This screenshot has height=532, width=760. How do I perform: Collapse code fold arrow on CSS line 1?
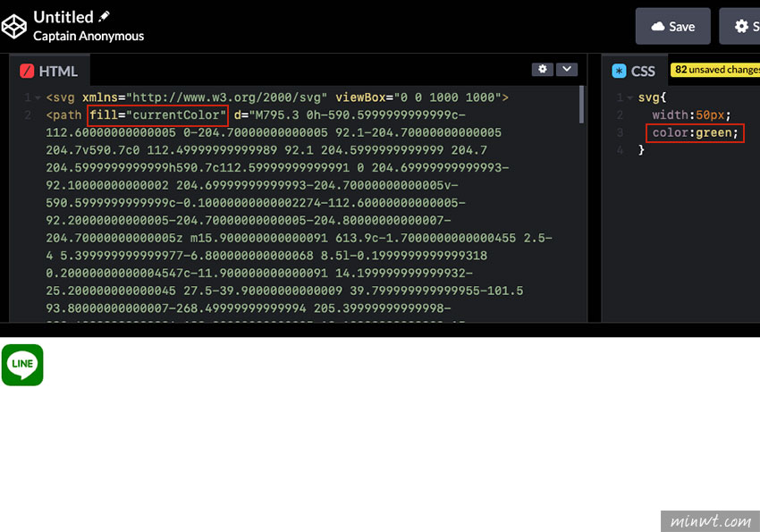click(629, 97)
